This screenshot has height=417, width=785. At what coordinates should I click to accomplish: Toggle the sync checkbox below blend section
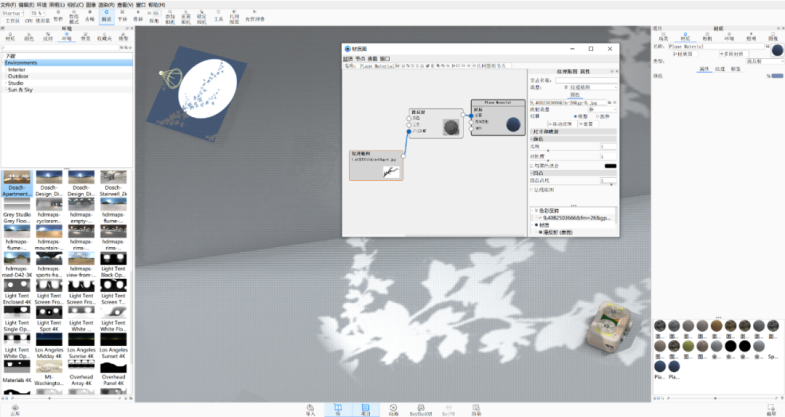[533, 190]
